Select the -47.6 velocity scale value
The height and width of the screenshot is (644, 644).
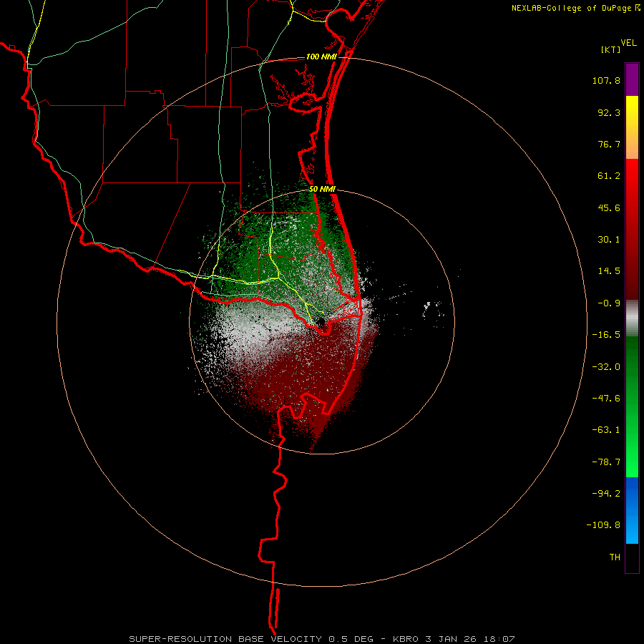pos(606,399)
